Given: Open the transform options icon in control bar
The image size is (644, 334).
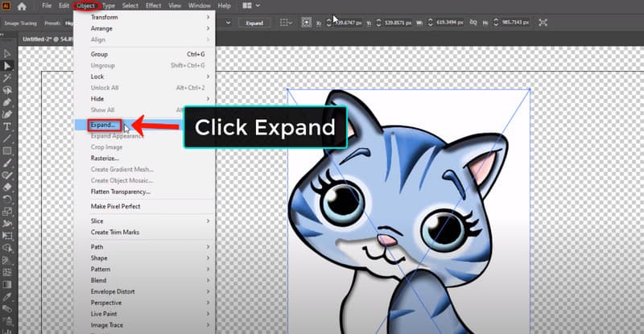Looking at the screenshot, I should (x=543, y=23).
